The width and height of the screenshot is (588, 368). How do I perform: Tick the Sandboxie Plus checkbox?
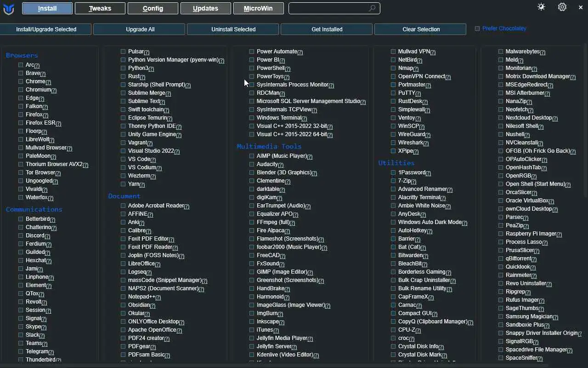click(x=501, y=325)
